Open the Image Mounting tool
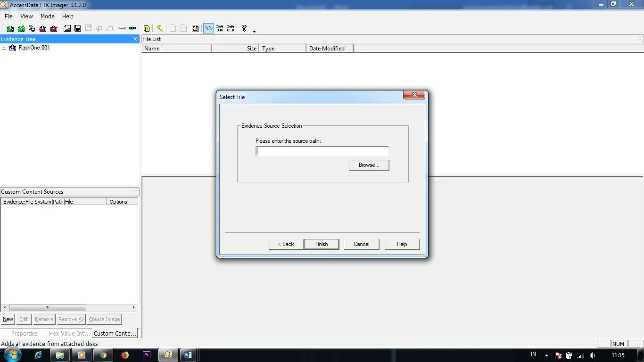 coord(32,29)
